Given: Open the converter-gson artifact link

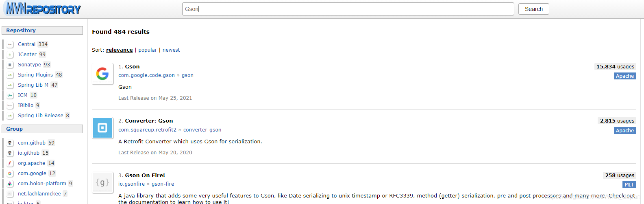Looking at the screenshot, I should [202, 130].
